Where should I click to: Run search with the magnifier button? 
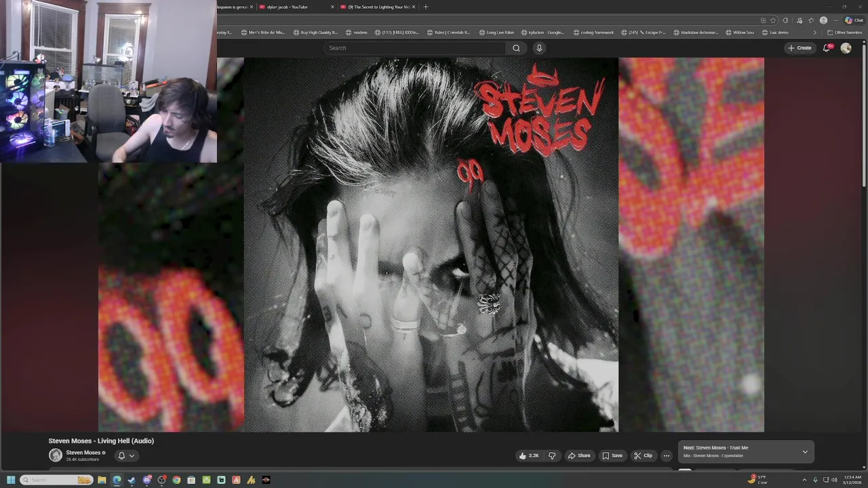pyautogui.click(x=516, y=48)
